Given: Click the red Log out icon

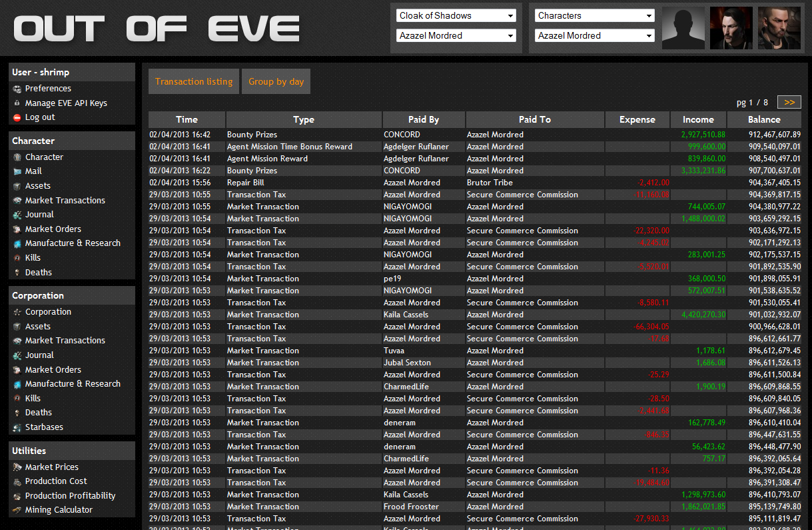Looking at the screenshot, I should click(17, 117).
